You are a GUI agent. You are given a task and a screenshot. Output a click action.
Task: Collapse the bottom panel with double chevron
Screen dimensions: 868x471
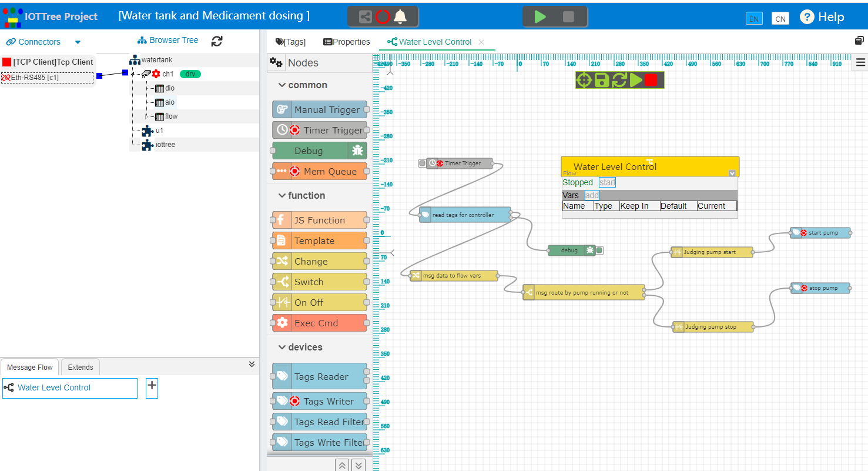[252, 365]
